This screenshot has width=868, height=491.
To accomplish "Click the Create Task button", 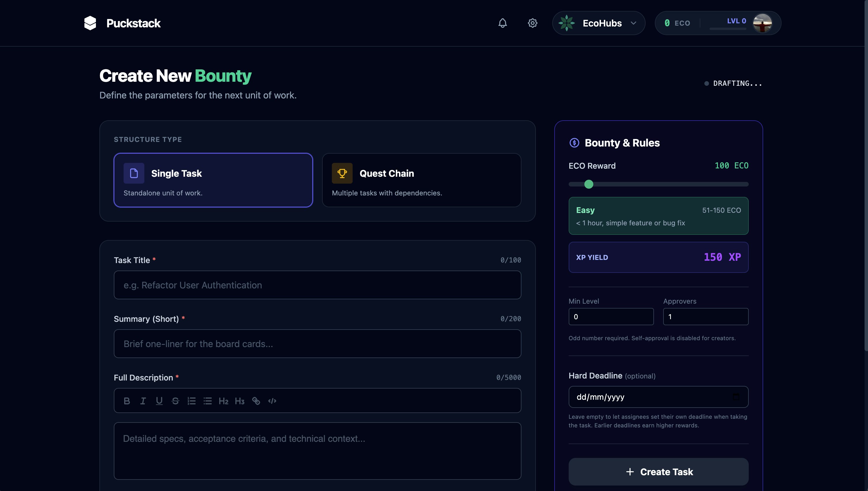I will pyautogui.click(x=659, y=472).
